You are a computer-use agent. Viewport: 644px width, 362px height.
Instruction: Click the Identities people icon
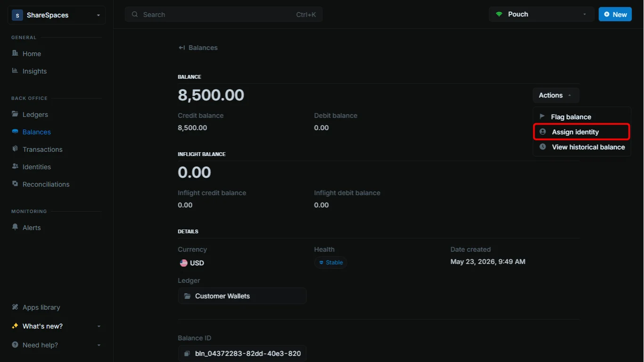coord(15,166)
